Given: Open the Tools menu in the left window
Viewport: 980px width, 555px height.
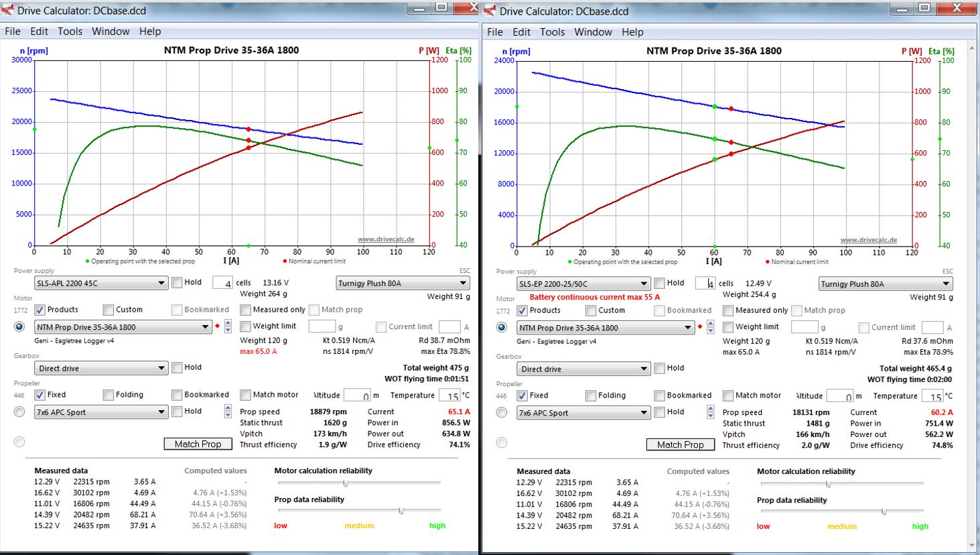Looking at the screenshot, I should pos(70,32).
